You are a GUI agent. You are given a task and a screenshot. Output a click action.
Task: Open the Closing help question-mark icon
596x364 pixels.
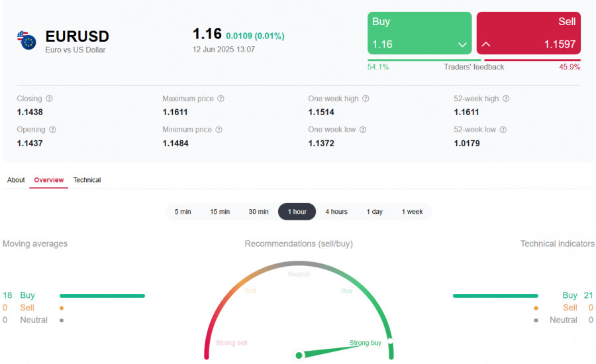pos(49,99)
